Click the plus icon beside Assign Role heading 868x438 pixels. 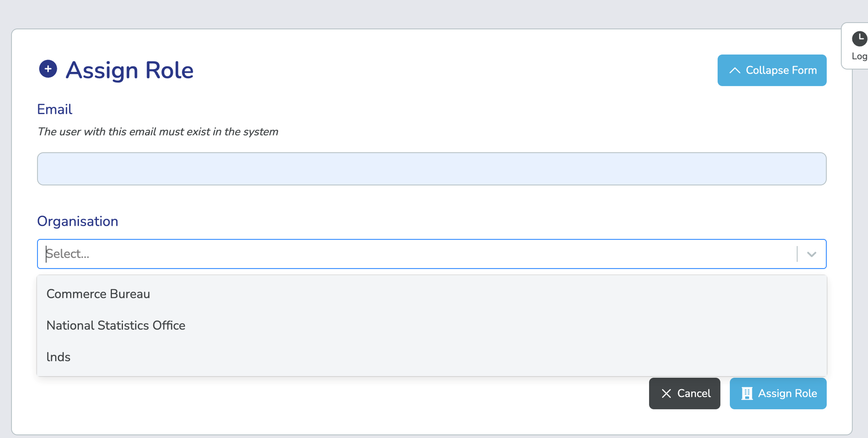pos(48,69)
